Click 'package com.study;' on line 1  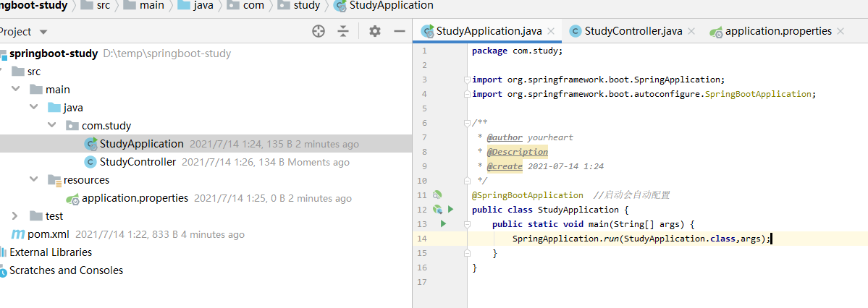(x=517, y=51)
